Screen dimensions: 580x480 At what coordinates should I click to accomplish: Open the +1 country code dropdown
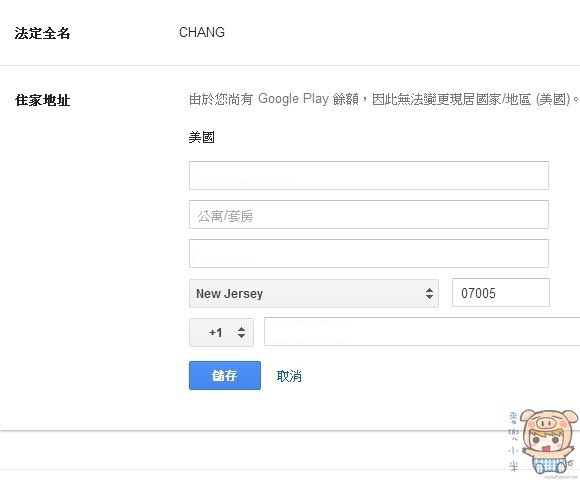coord(221,332)
